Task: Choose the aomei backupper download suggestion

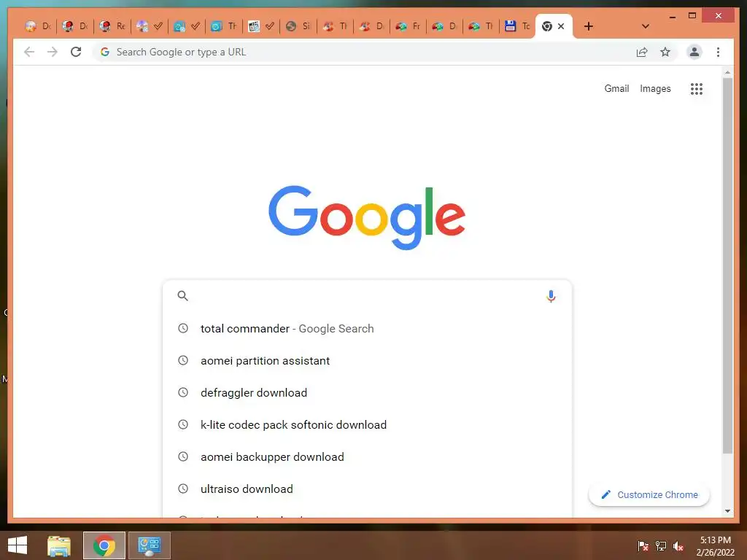Action: coord(367,456)
